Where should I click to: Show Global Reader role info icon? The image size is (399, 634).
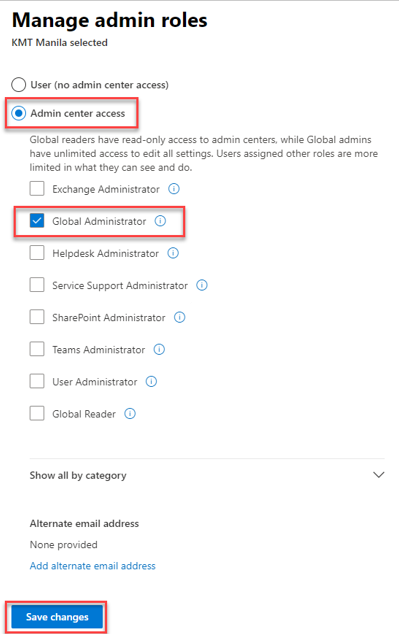pos(130,414)
